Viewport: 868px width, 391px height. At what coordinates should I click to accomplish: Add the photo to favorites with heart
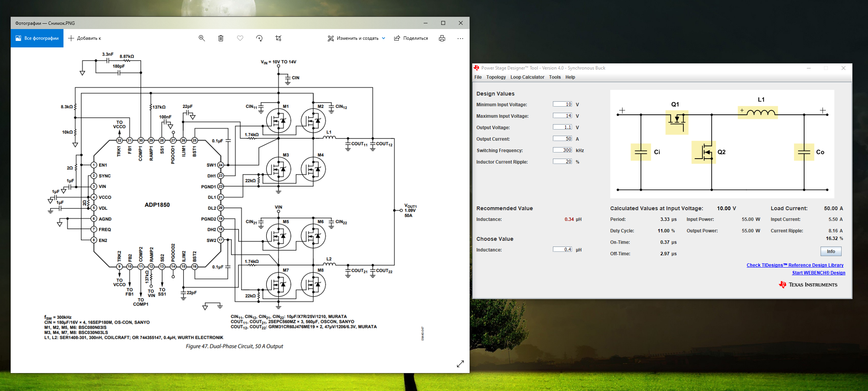(x=240, y=38)
